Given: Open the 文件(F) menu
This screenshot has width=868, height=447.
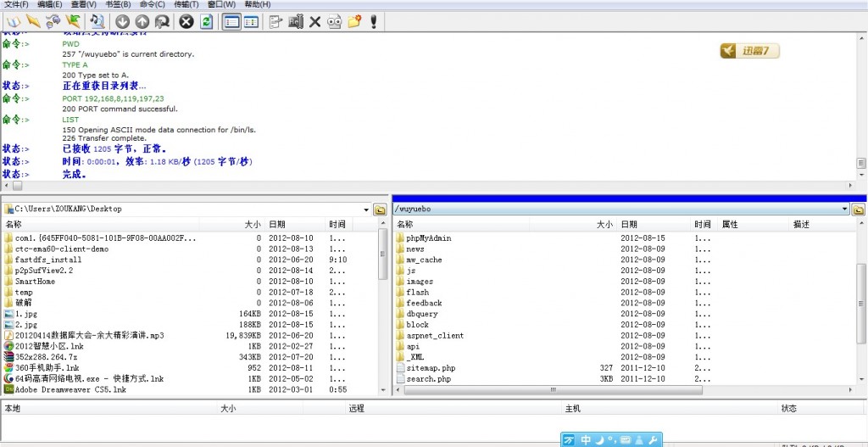Looking at the screenshot, I should tap(16, 4).
